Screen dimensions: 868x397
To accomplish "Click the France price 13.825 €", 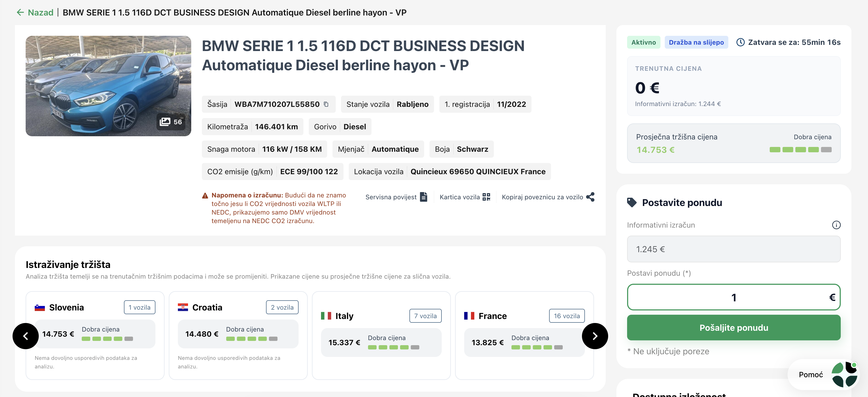I will 488,343.
